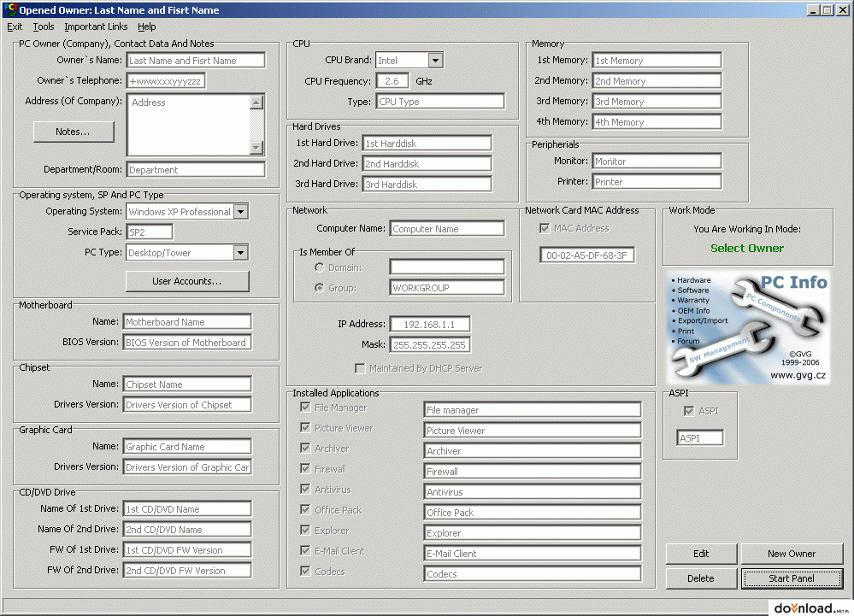Screen dimensions: 854x616
Task: Click the Domain name input field
Action: 447,267
